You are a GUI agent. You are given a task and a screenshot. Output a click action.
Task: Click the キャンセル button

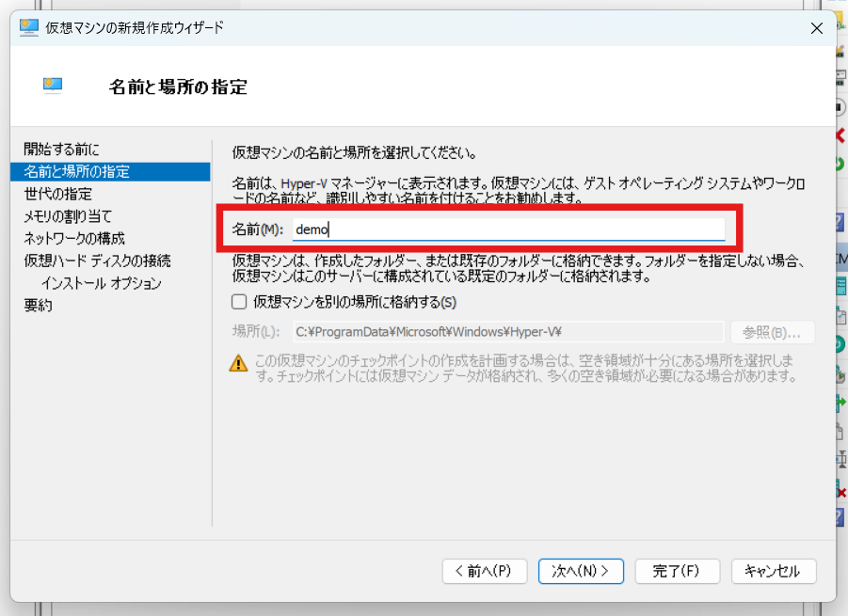[774, 571]
